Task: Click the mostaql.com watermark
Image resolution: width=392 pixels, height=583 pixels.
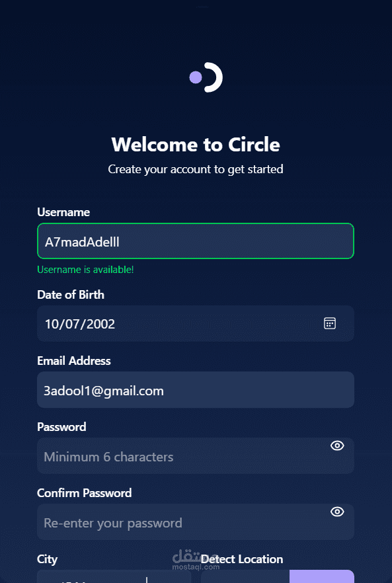Action: (x=196, y=560)
